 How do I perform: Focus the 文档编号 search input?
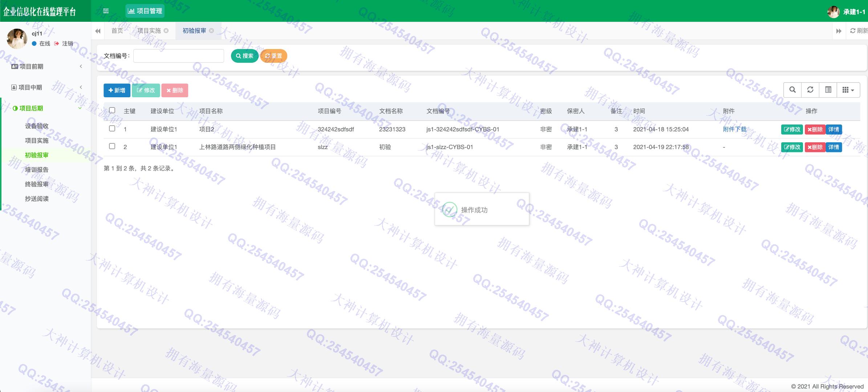[x=179, y=56]
